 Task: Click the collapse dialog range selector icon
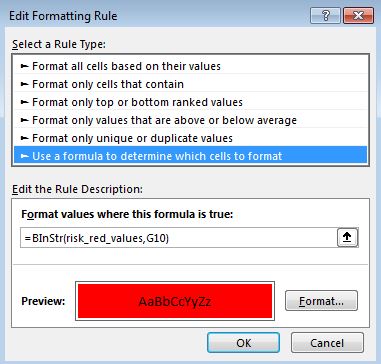[348, 238]
